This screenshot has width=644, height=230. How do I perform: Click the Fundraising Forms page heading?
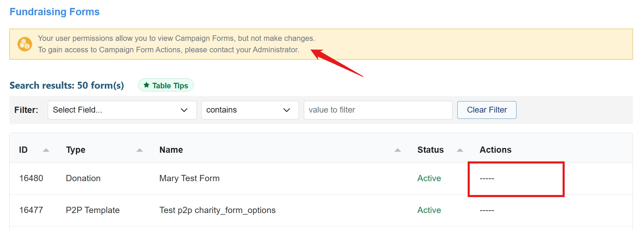(x=54, y=12)
